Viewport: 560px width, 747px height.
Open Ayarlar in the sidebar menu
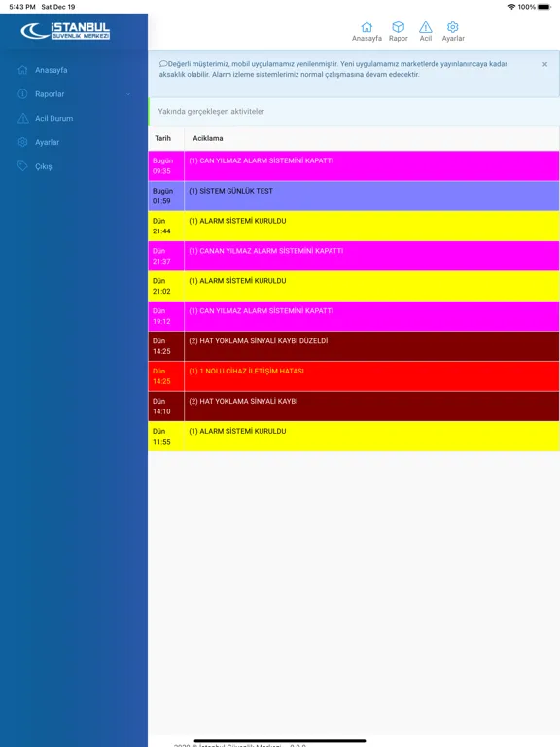click(x=47, y=142)
